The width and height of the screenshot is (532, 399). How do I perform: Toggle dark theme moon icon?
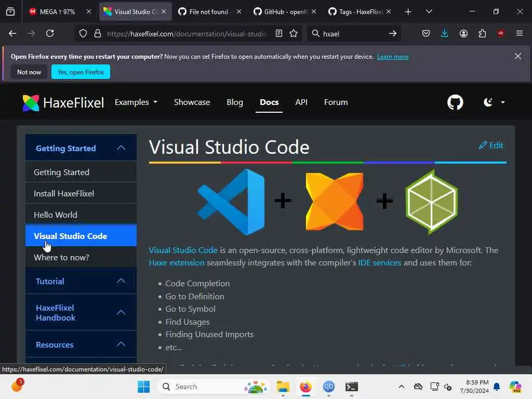point(488,102)
